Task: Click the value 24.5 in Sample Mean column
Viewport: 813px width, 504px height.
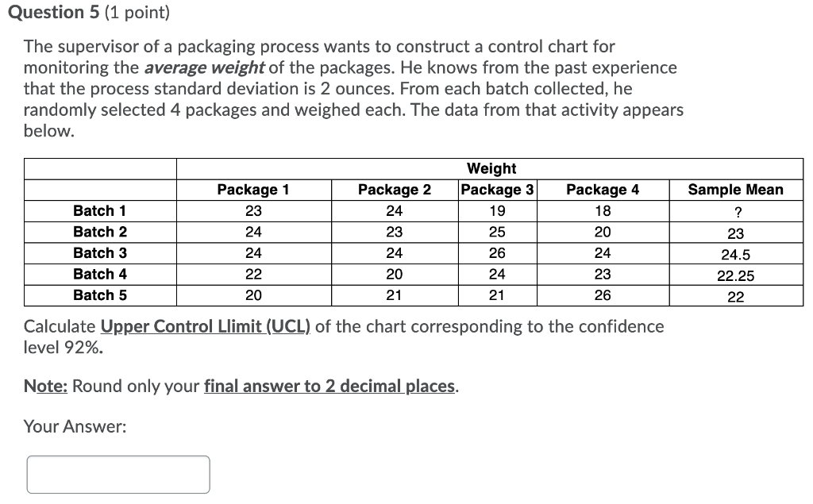Action: pyautogui.click(x=736, y=254)
